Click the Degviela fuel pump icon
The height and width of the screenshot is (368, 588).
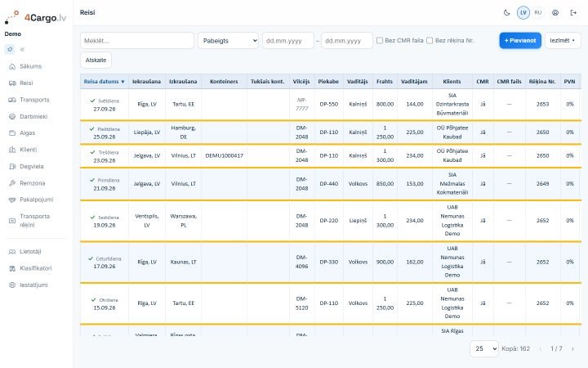click(x=12, y=166)
